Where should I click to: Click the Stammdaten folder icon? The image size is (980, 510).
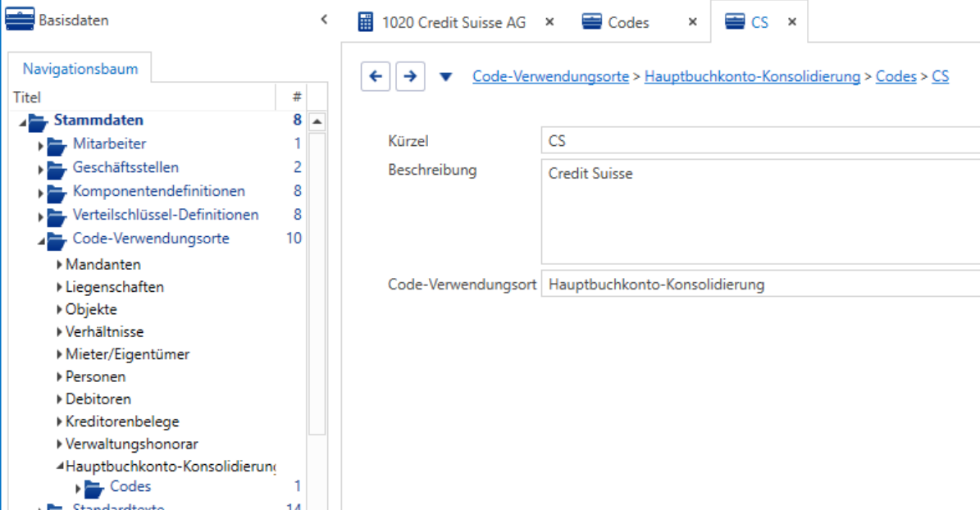click(38, 122)
